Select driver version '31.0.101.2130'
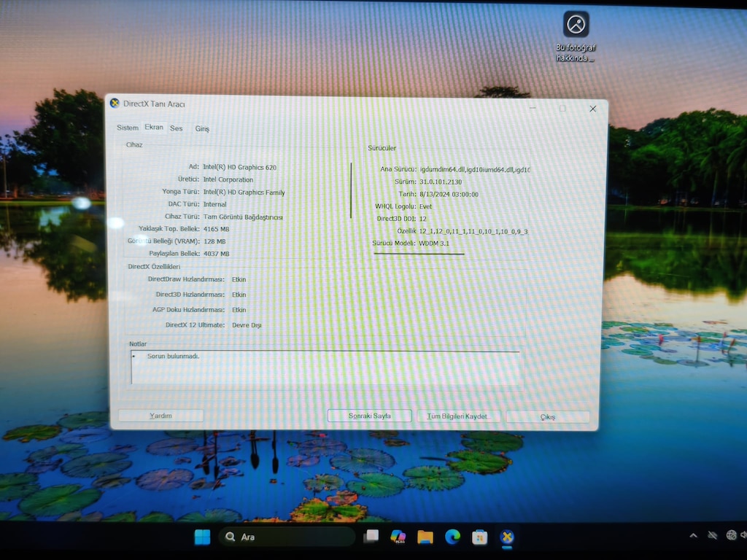747x560 pixels. pyautogui.click(x=441, y=182)
